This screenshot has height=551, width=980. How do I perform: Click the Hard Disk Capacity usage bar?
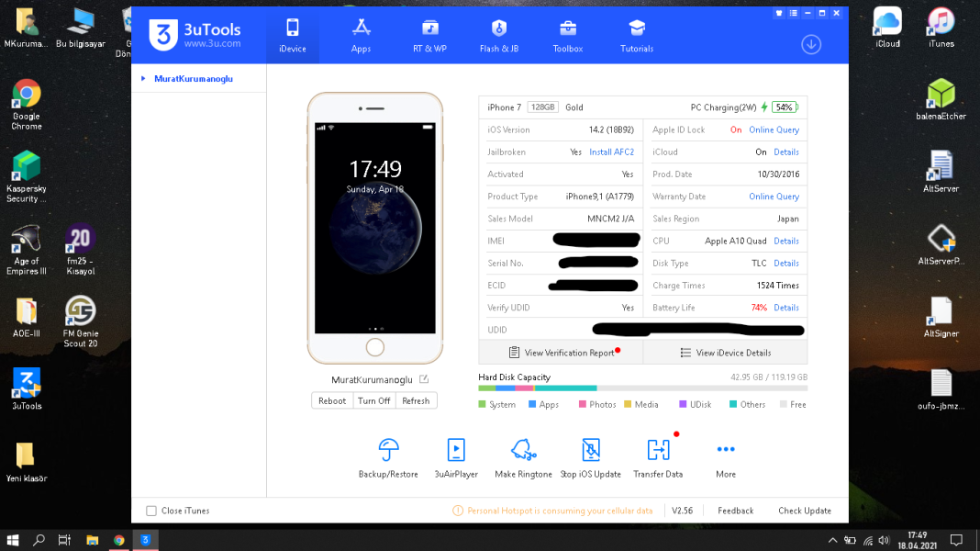click(642, 388)
